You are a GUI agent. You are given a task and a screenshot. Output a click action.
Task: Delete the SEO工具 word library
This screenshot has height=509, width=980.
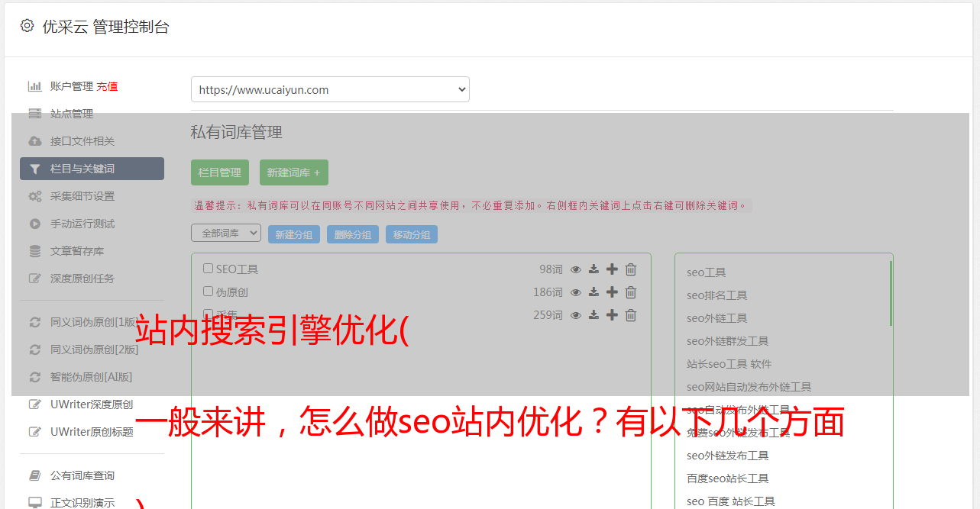[x=631, y=269]
